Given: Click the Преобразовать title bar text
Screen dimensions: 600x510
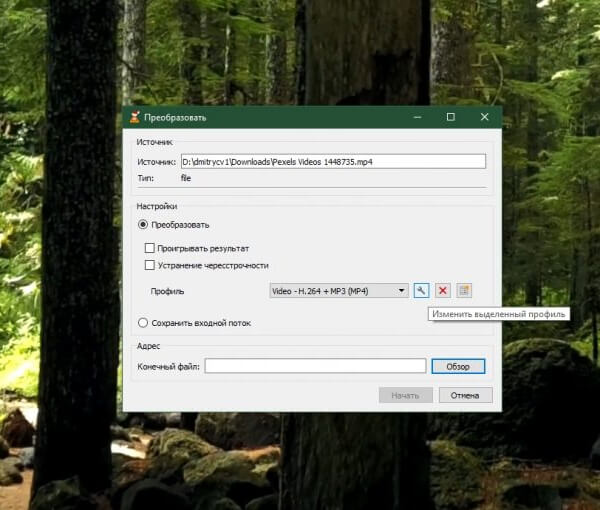Looking at the screenshot, I should point(175,118).
